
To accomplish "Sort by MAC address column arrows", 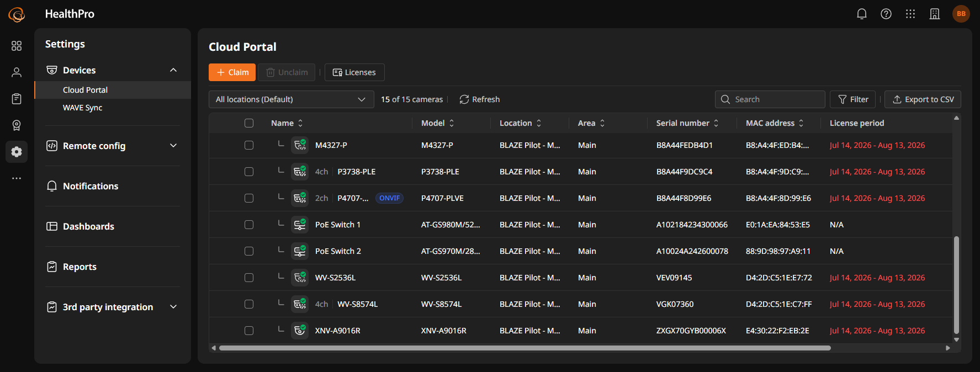I will 801,123.
